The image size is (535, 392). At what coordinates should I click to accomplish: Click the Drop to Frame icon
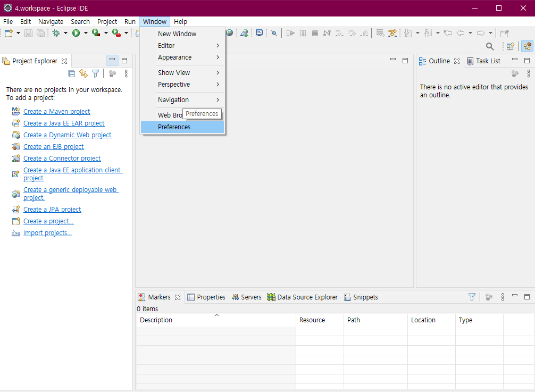380,33
